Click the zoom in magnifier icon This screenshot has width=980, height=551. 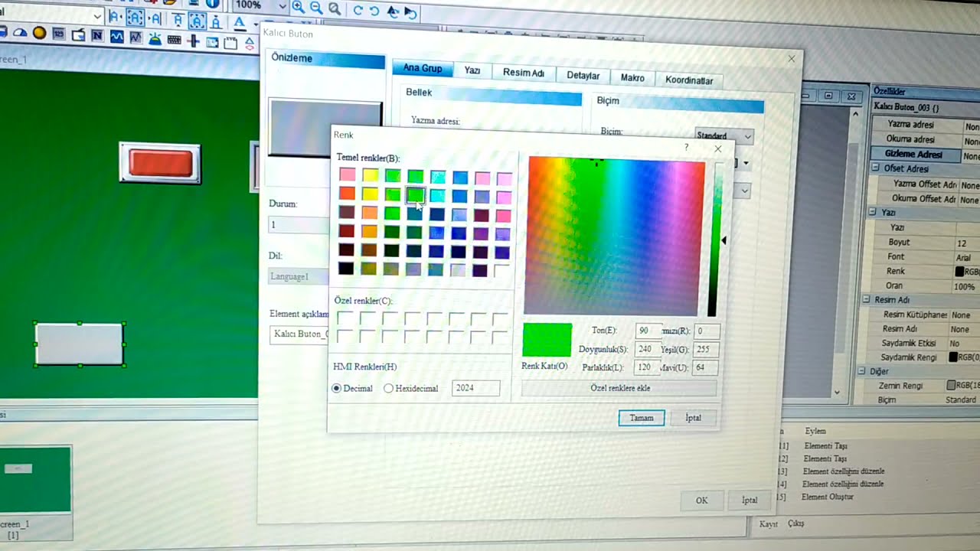coord(297,8)
